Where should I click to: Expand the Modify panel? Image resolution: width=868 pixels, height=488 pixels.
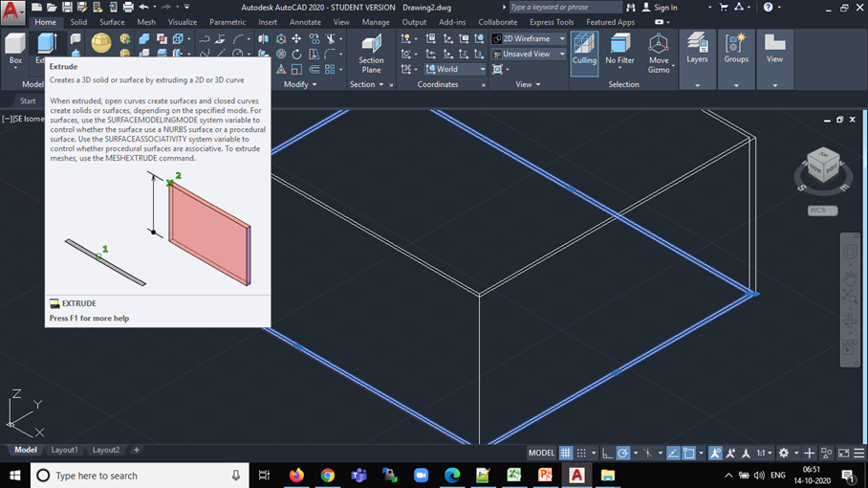pyautogui.click(x=300, y=84)
